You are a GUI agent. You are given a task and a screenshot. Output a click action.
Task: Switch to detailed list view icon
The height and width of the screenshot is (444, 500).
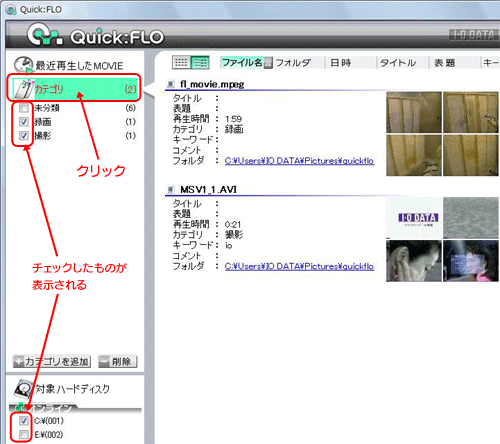click(x=200, y=62)
